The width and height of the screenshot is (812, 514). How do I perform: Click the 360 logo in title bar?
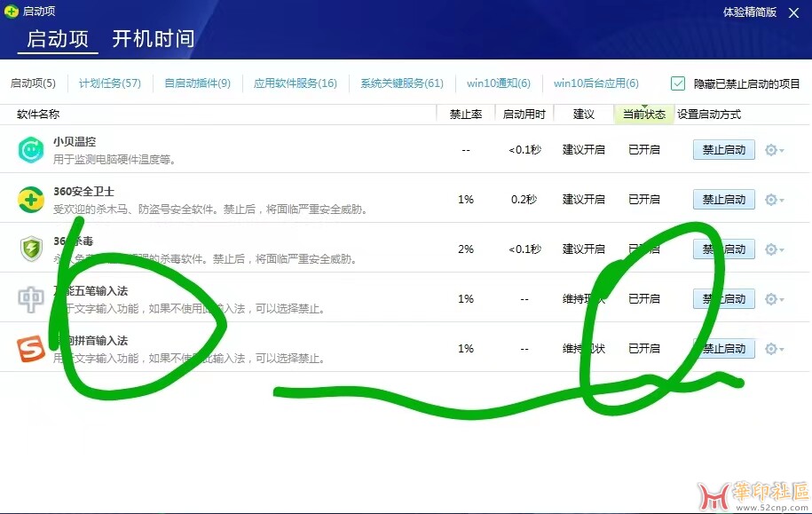(x=11, y=11)
